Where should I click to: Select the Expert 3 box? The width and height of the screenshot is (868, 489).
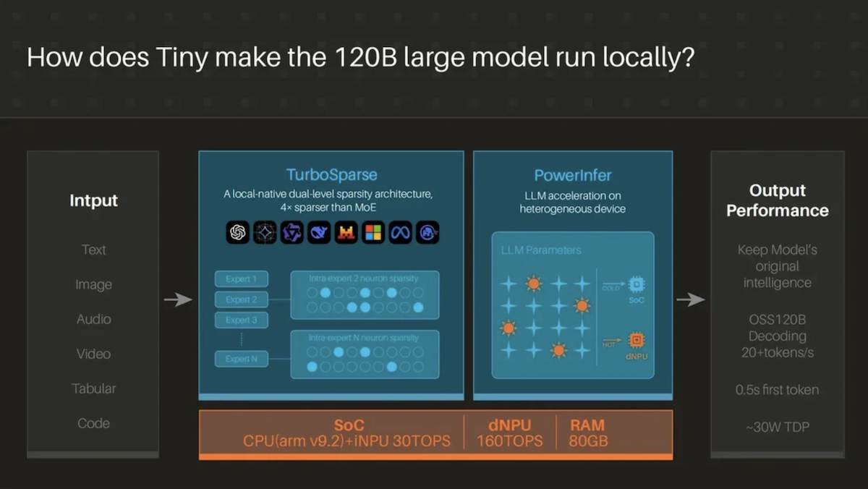241,320
